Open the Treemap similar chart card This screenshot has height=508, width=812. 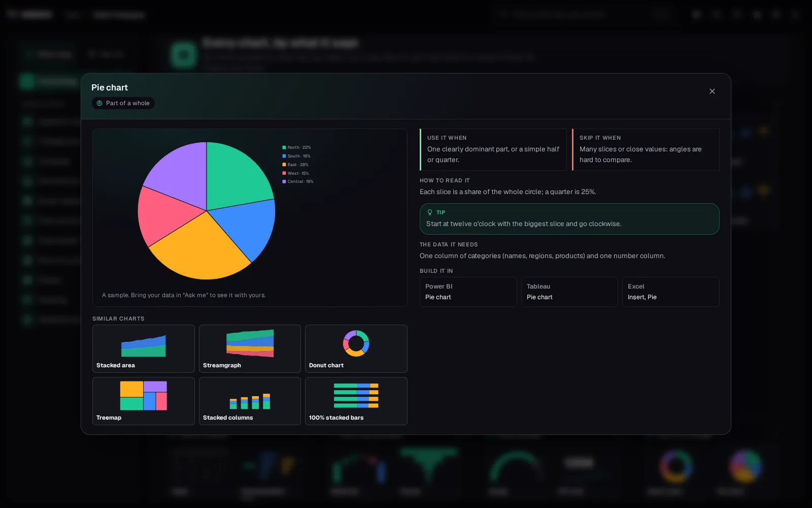point(144,401)
